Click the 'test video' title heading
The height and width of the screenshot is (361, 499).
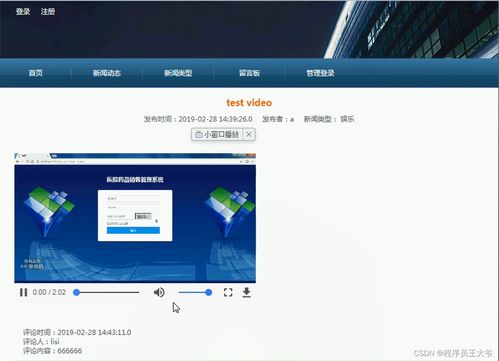click(x=249, y=103)
